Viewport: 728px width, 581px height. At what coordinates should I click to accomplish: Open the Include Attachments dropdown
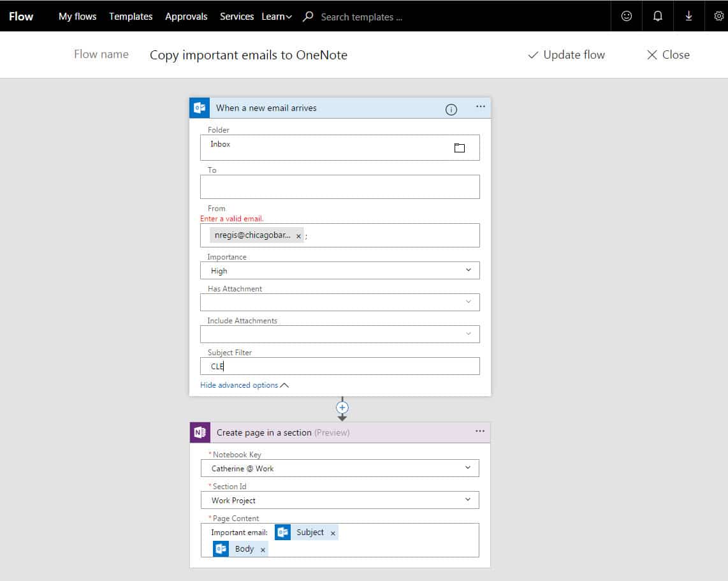coord(340,334)
